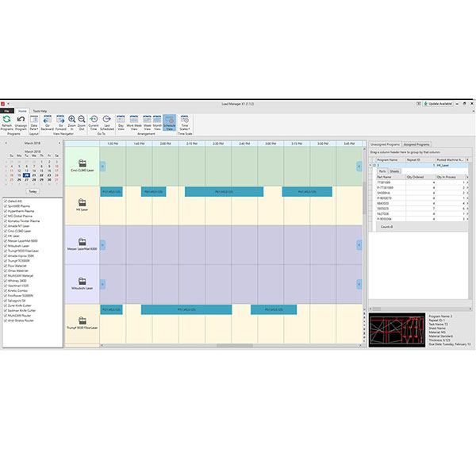
Task: Select the Parts sub-tab
Action: [x=382, y=171]
